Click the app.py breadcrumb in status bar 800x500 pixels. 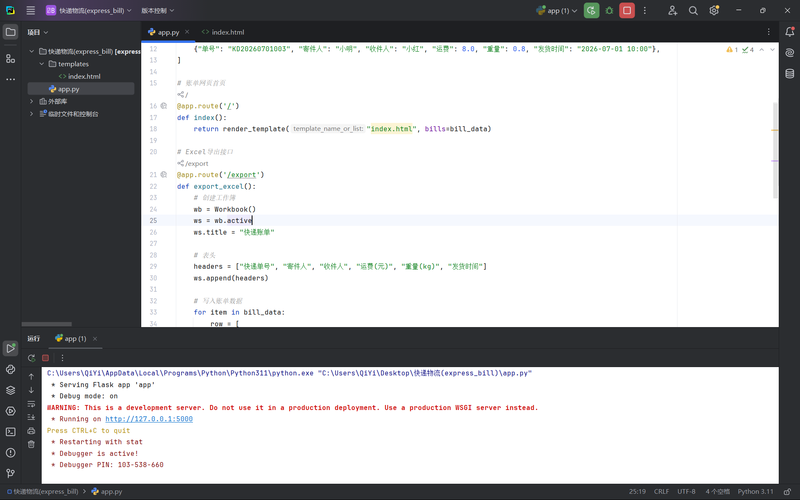pyautogui.click(x=107, y=492)
